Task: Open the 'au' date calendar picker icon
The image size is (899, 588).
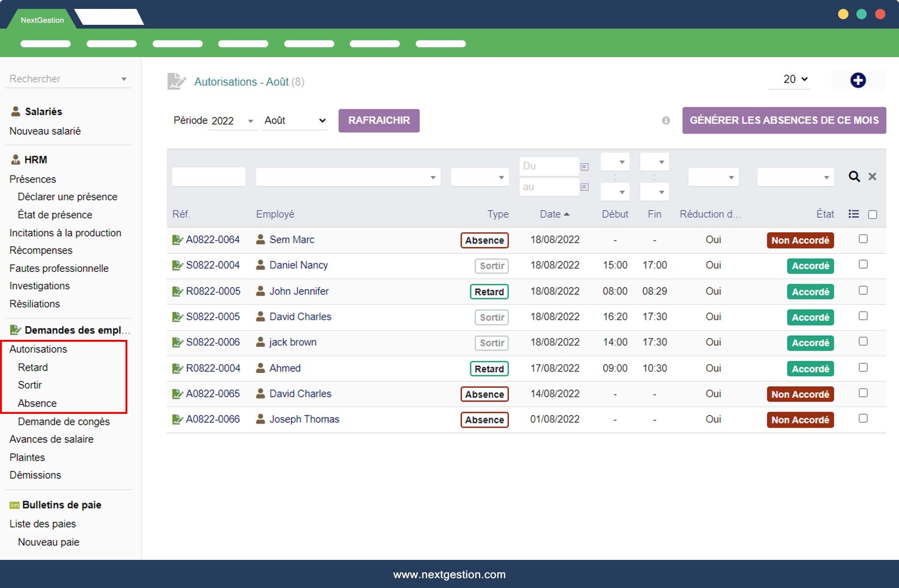Action: pos(584,187)
